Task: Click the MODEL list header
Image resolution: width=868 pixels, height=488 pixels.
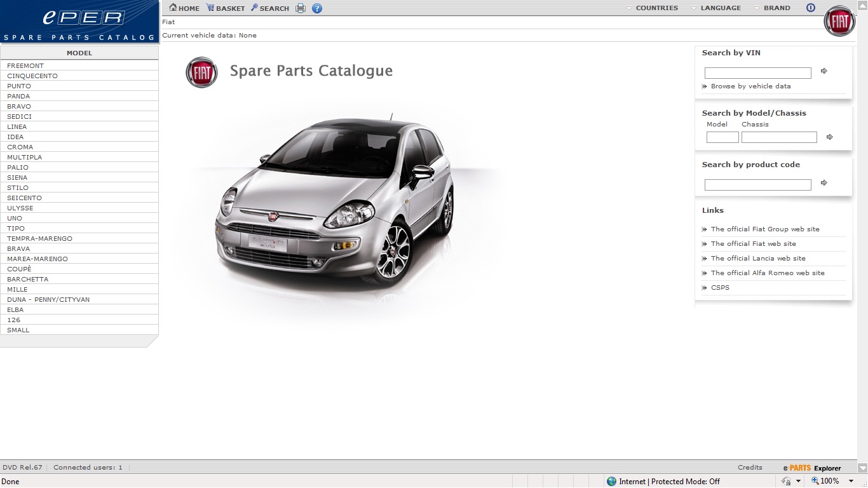Action: (x=79, y=53)
